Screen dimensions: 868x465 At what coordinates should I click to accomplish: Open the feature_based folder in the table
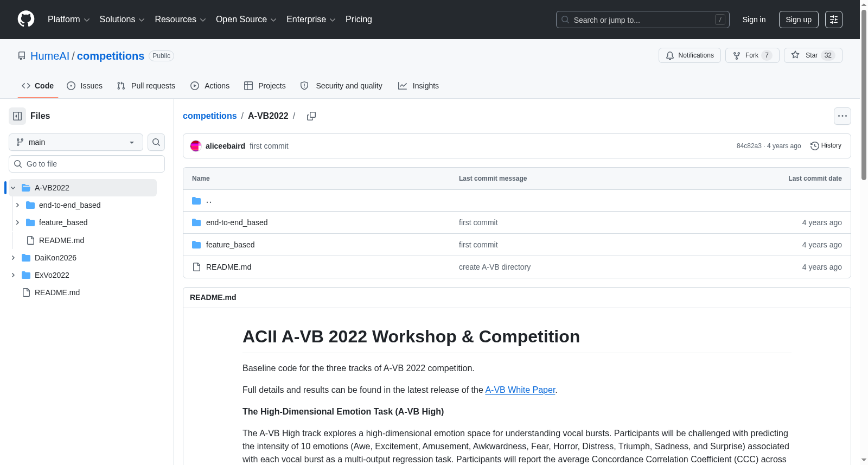click(x=230, y=245)
